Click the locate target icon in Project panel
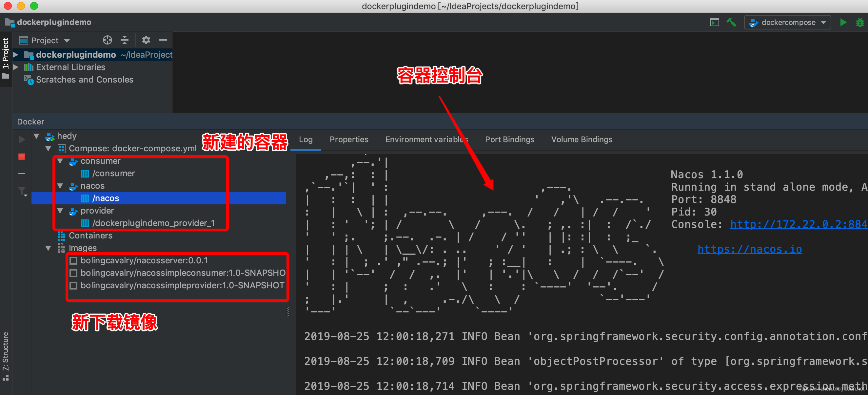Screen dimensions: 868x395 107,40
